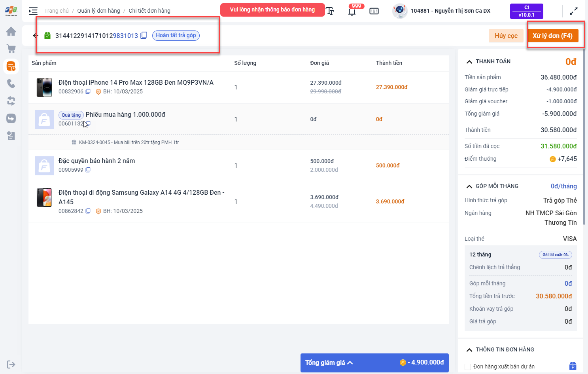Image resolution: width=588 pixels, height=374 pixels.
Task: Open the exchange arrows sidebar icon
Action: 11,101
